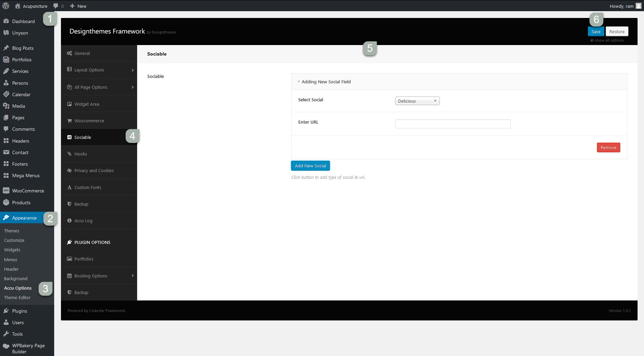Open the Portfolios tab under Plugin Options

click(99, 259)
